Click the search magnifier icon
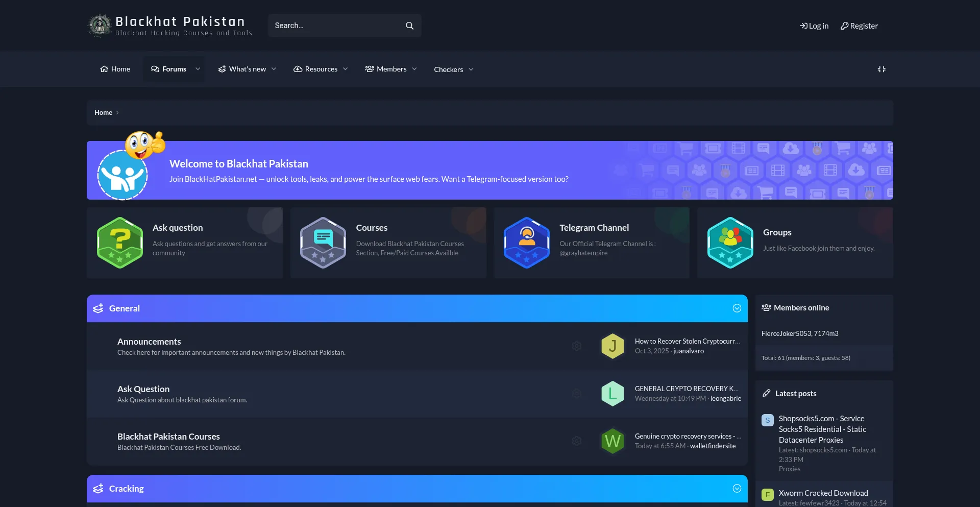 pyautogui.click(x=409, y=26)
